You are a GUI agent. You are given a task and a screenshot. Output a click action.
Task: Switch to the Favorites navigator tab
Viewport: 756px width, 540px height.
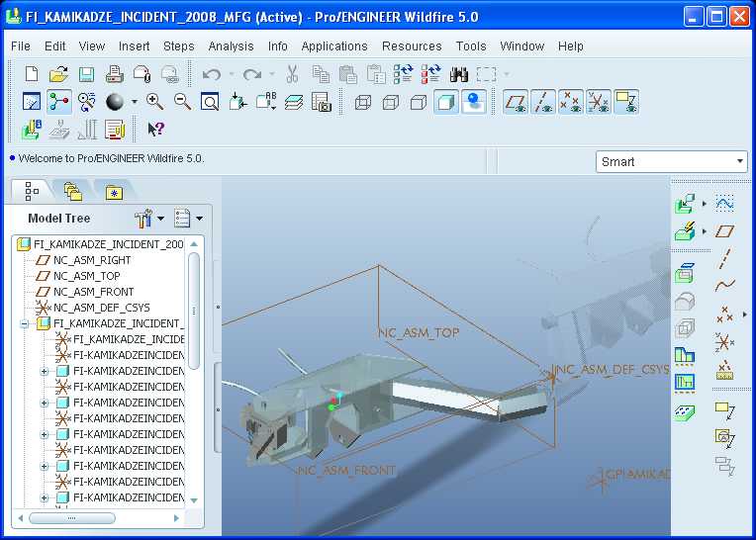114,191
